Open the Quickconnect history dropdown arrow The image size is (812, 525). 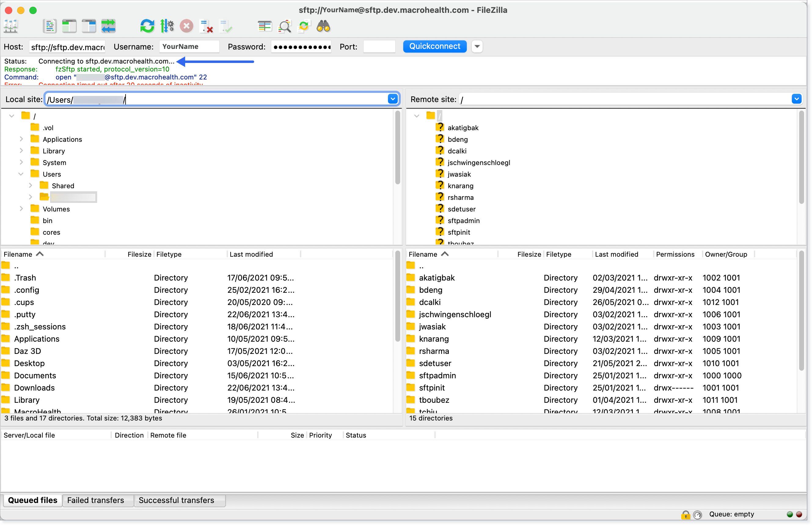(x=477, y=46)
